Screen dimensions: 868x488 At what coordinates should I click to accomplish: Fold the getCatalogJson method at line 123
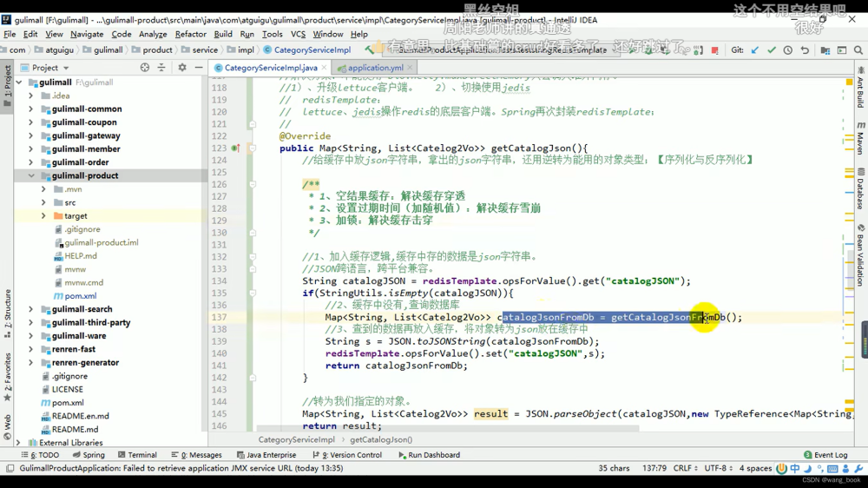(253, 148)
